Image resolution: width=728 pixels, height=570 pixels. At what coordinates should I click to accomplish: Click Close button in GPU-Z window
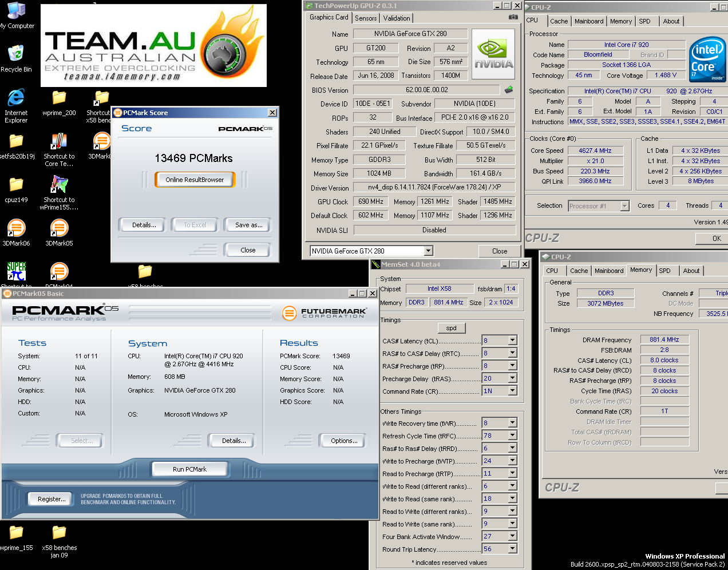(x=500, y=251)
